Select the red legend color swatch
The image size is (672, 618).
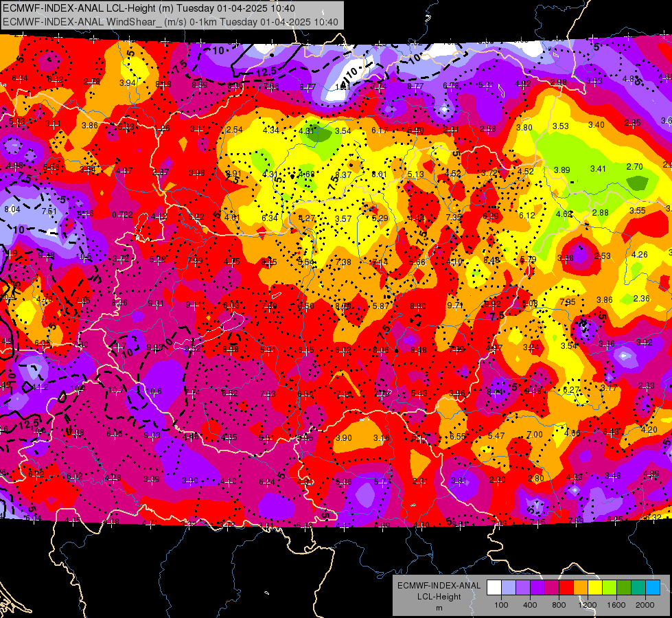pyautogui.click(x=566, y=588)
